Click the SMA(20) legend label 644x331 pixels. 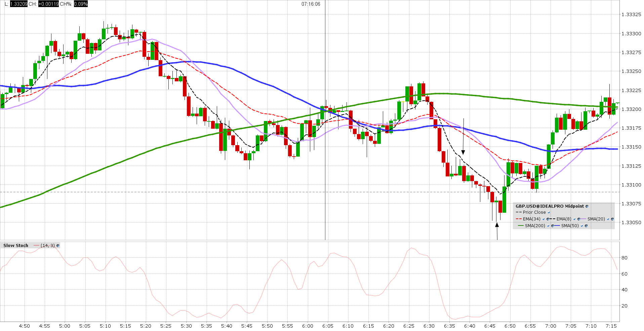(x=596, y=219)
